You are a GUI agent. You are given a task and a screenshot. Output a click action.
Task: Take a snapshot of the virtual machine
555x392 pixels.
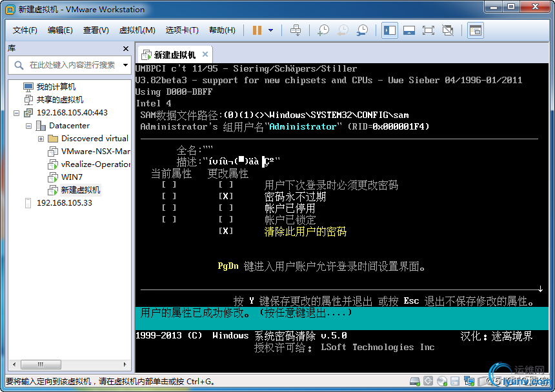pos(323,30)
